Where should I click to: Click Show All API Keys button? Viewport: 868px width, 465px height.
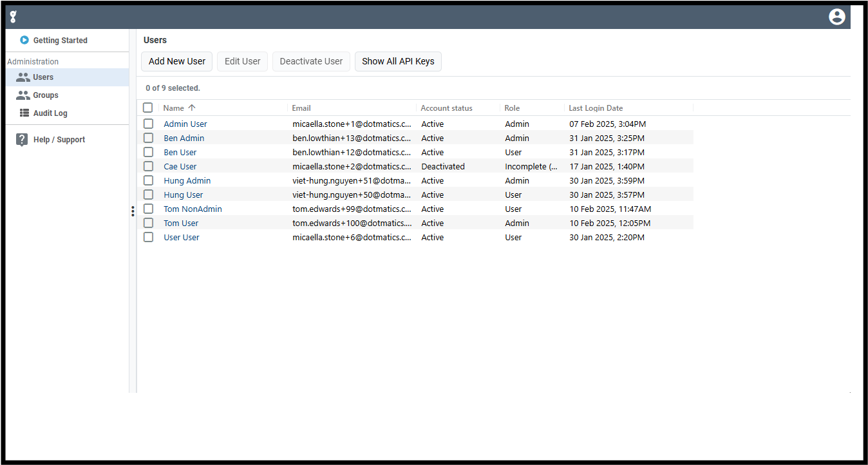coord(398,61)
